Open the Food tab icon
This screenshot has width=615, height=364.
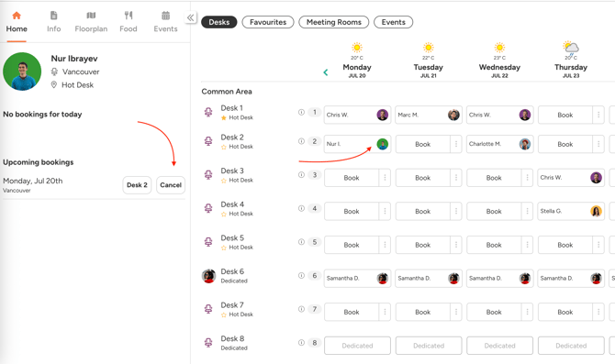(x=129, y=16)
